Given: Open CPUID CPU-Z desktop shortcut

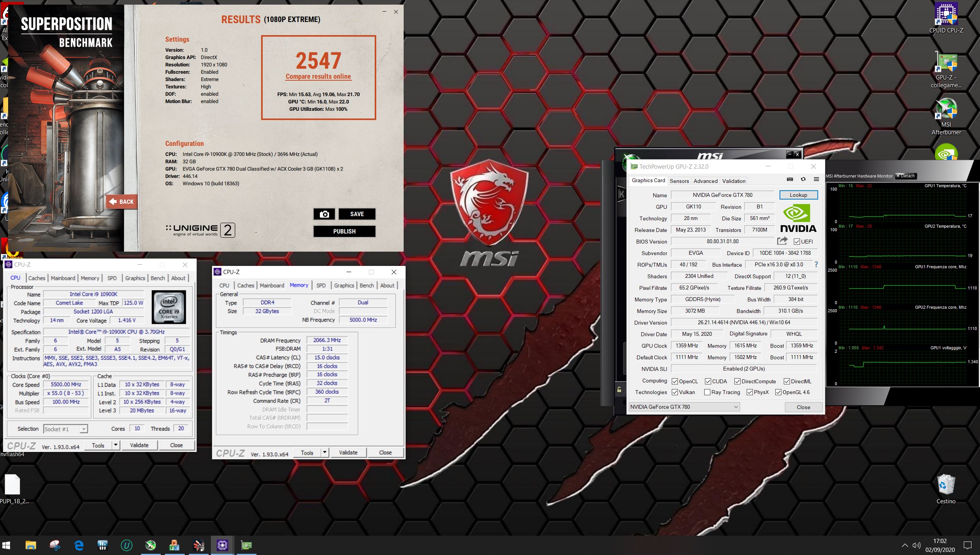Looking at the screenshot, I should point(946,18).
